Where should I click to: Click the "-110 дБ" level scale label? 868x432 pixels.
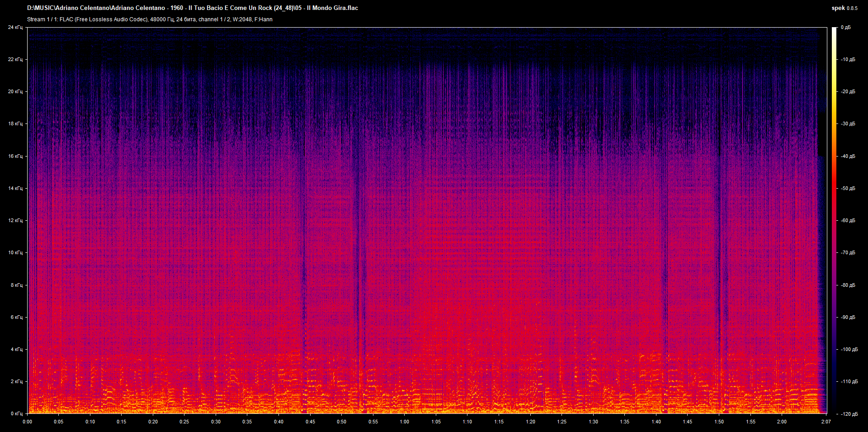point(849,382)
